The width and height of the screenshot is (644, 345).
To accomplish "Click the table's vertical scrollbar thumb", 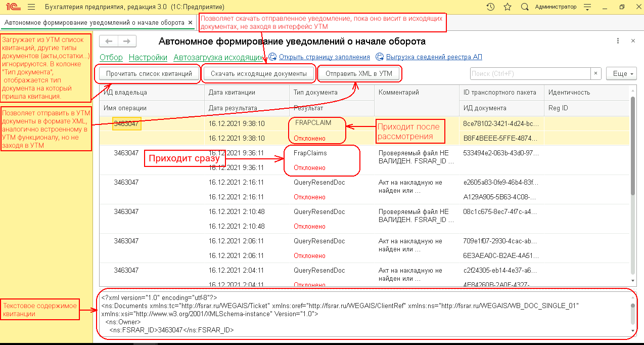I will coord(632,145).
